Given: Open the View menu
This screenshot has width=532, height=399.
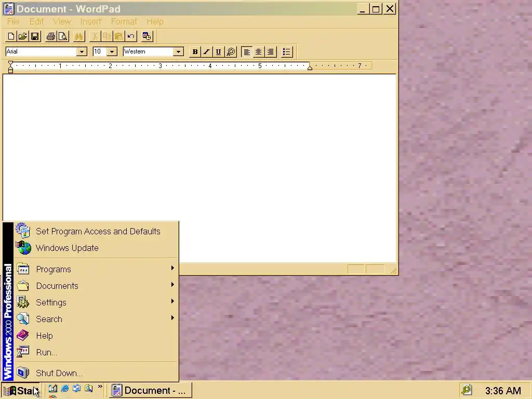Looking at the screenshot, I should pos(62,21).
